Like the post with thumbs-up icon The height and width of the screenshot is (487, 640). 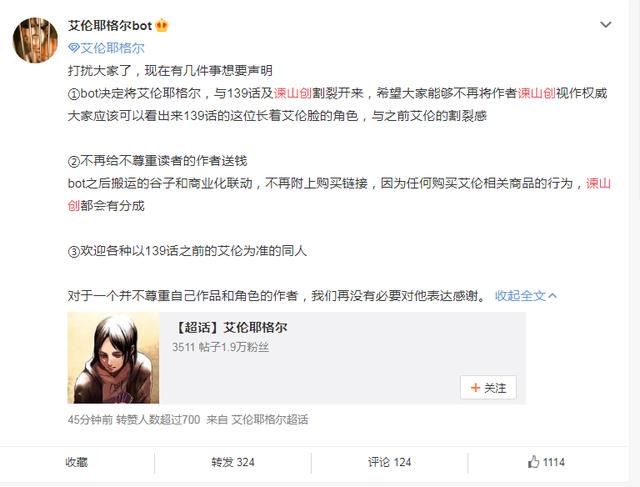533,462
